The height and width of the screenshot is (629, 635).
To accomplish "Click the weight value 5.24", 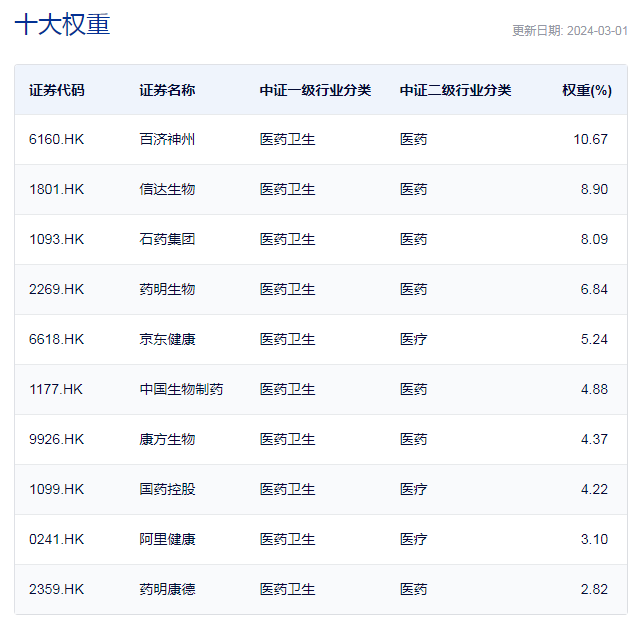I will 594,339.
